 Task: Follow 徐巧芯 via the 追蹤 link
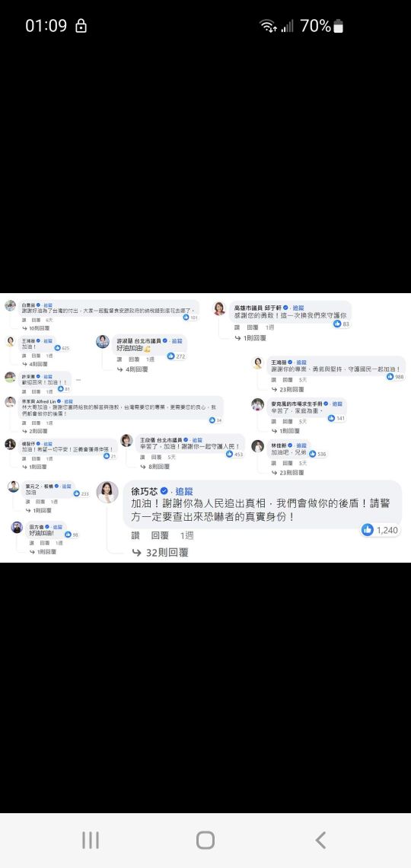coord(183,491)
